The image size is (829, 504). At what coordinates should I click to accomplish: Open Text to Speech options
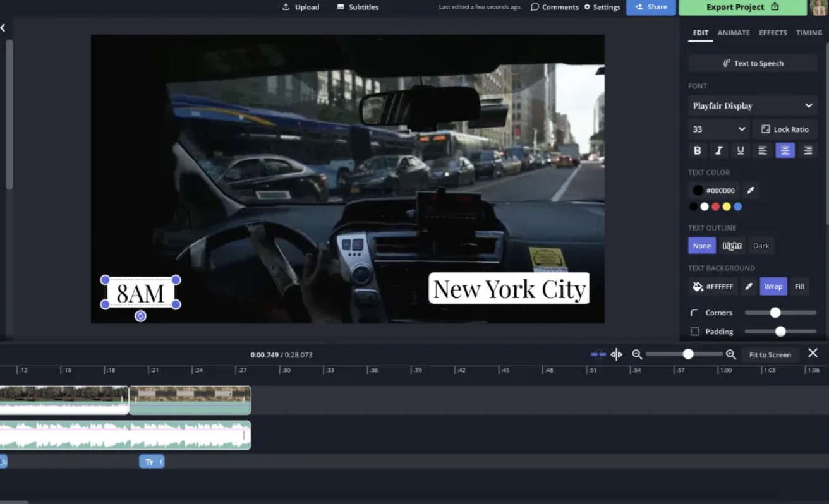pyautogui.click(x=752, y=63)
